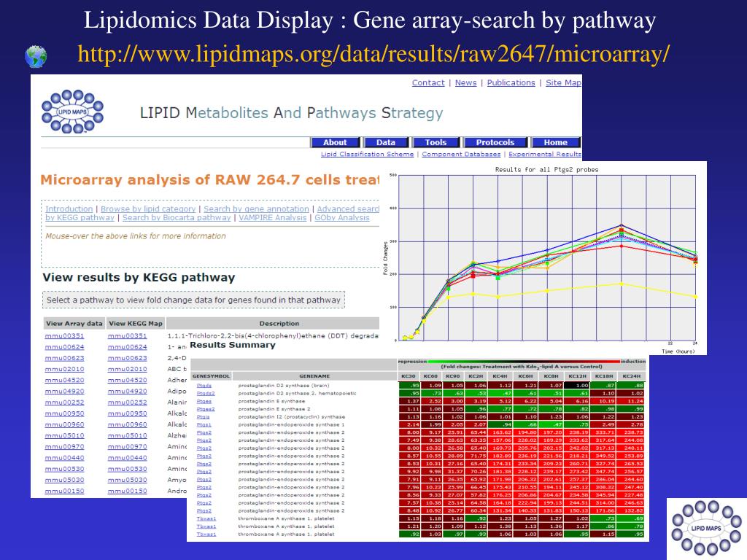
Task: Open the Advanced search link
Action: click(x=348, y=209)
